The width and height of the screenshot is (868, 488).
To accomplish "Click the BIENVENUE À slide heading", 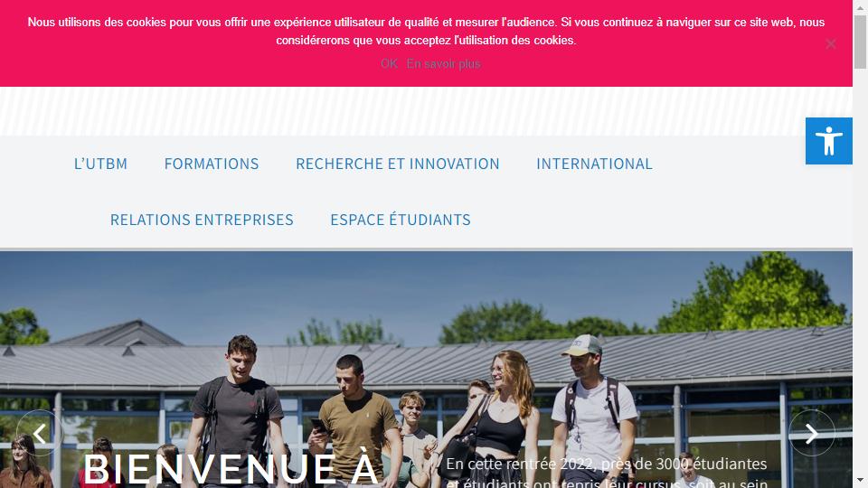I will click(231, 469).
